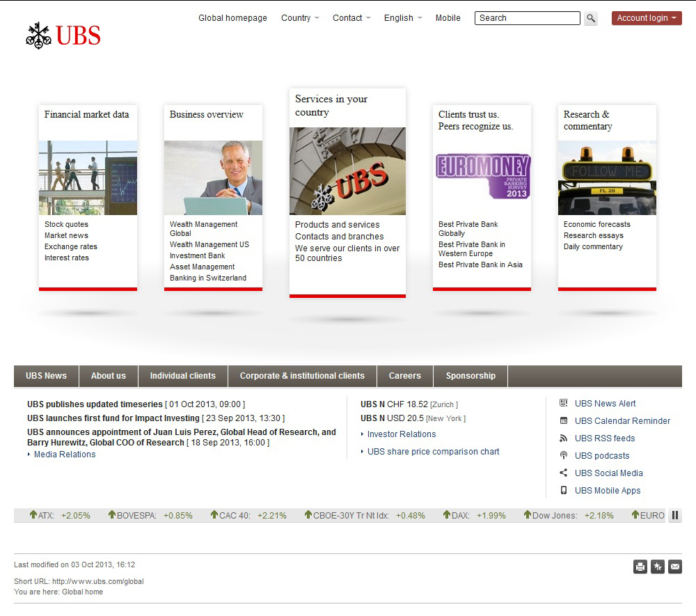Screen dimensions: 696x616
Task: Click the UBS logo
Action: point(63,35)
